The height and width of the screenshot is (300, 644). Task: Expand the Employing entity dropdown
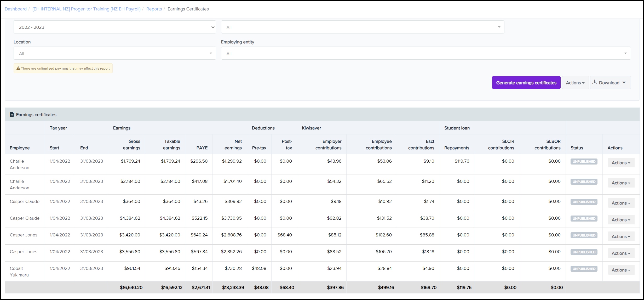tap(425, 53)
